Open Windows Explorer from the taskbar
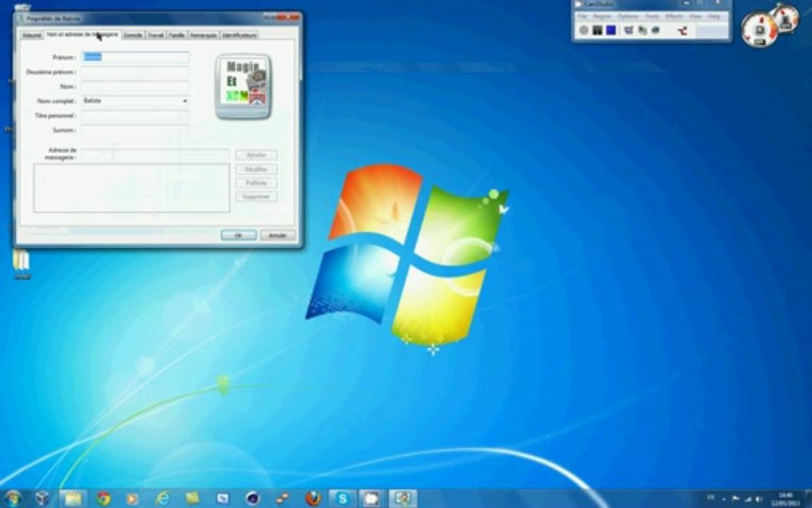 tap(73, 499)
